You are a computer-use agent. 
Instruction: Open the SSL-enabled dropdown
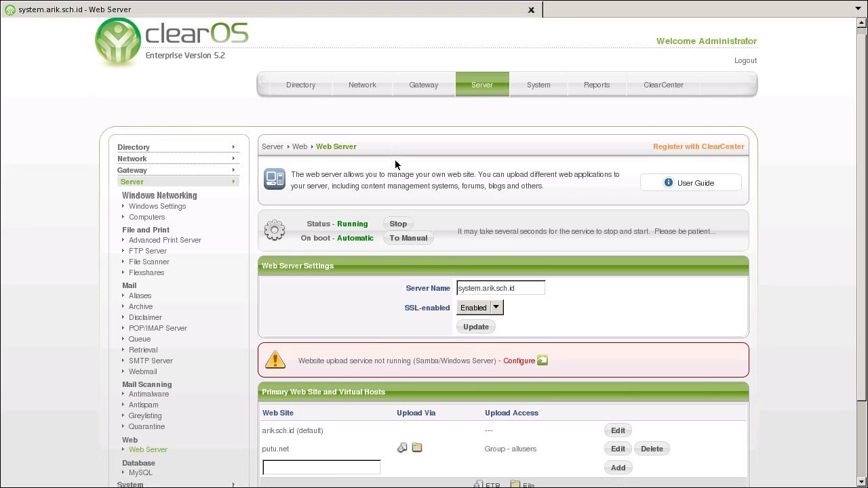[x=480, y=308]
